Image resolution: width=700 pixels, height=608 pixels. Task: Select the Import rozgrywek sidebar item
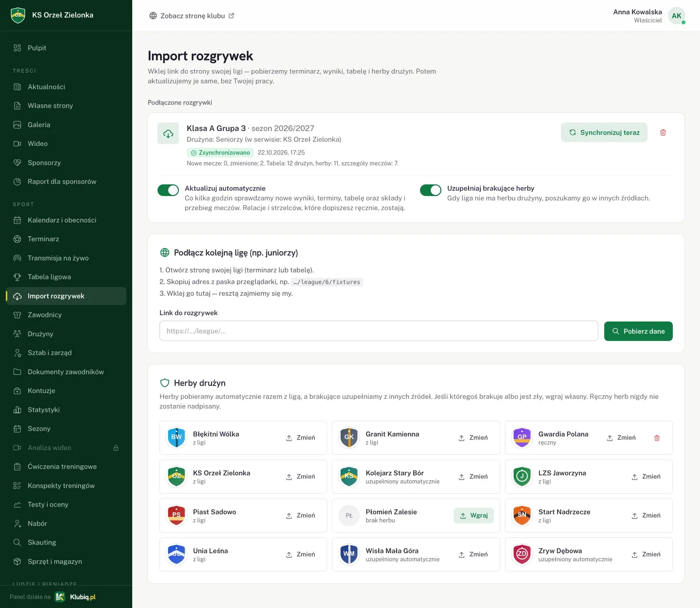tap(66, 296)
